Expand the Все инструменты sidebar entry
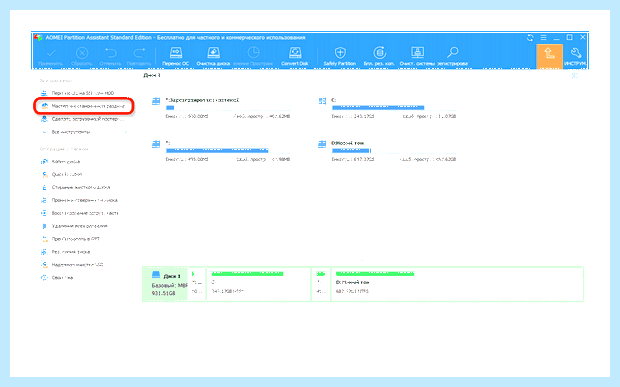Image resolution: width=620 pixels, height=387 pixels. [x=84, y=132]
